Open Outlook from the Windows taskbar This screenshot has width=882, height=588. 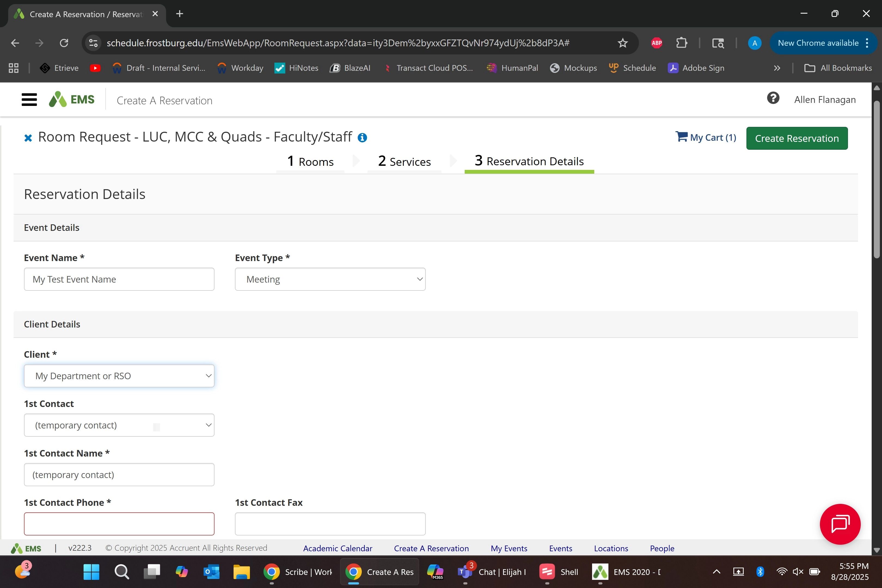[211, 572]
